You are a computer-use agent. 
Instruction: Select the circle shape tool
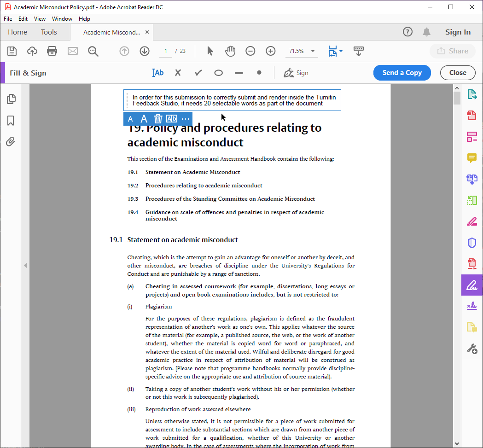218,73
